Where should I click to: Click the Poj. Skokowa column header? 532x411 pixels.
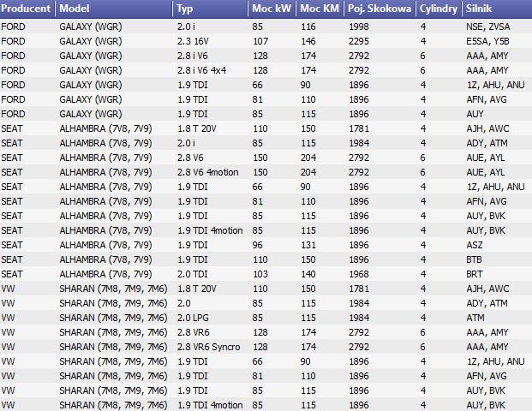coord(380,9)
